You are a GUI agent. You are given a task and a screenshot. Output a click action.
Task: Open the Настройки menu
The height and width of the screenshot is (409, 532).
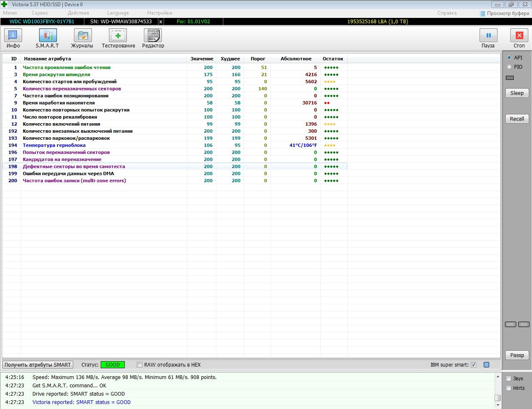(x=160, y=13)
